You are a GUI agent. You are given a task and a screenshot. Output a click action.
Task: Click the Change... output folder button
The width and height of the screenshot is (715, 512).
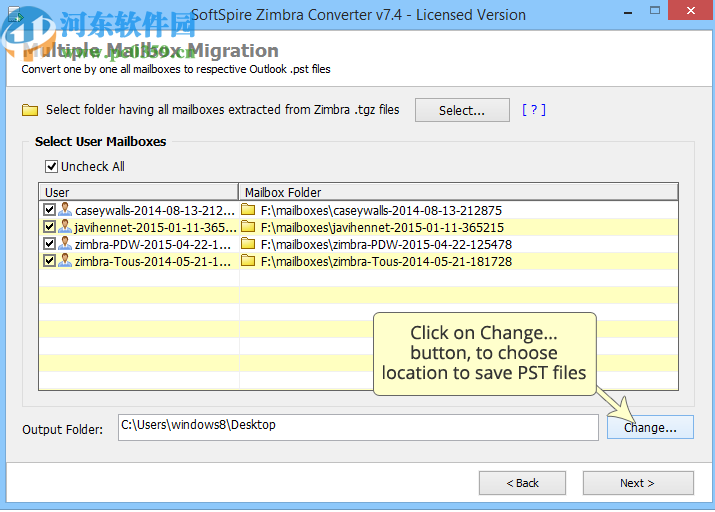(650, 427)
